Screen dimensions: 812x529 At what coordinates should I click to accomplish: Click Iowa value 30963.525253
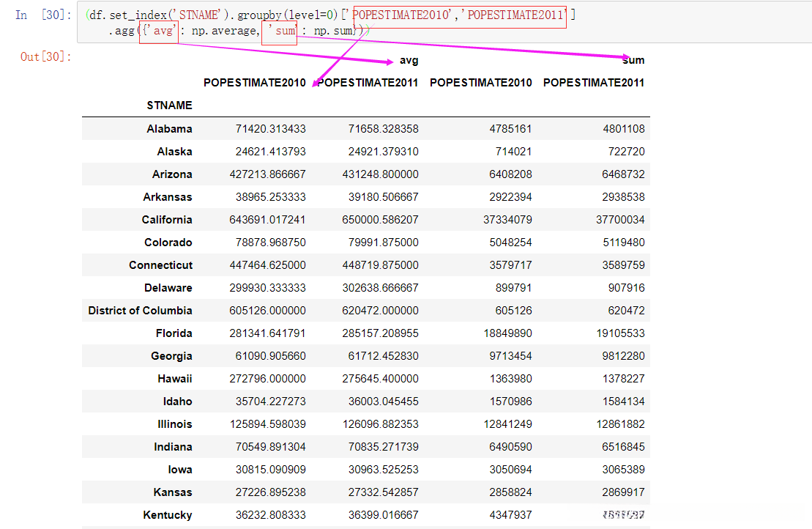point(383,470)
